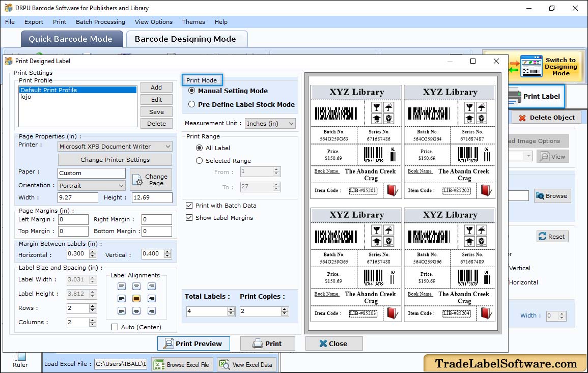Screen dimensions: 588x373
Task: Click the Reset refresh icon
Action: 542,237
